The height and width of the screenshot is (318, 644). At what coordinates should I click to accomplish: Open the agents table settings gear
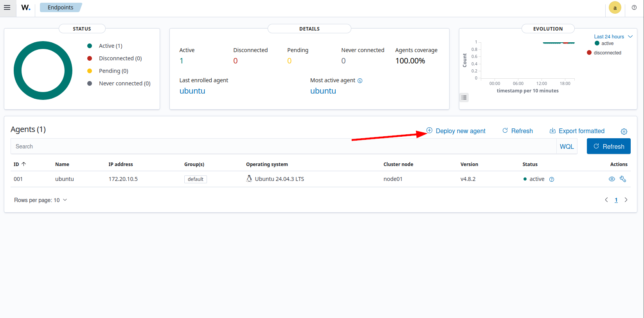pyautogui.click(x=624, y=132)
